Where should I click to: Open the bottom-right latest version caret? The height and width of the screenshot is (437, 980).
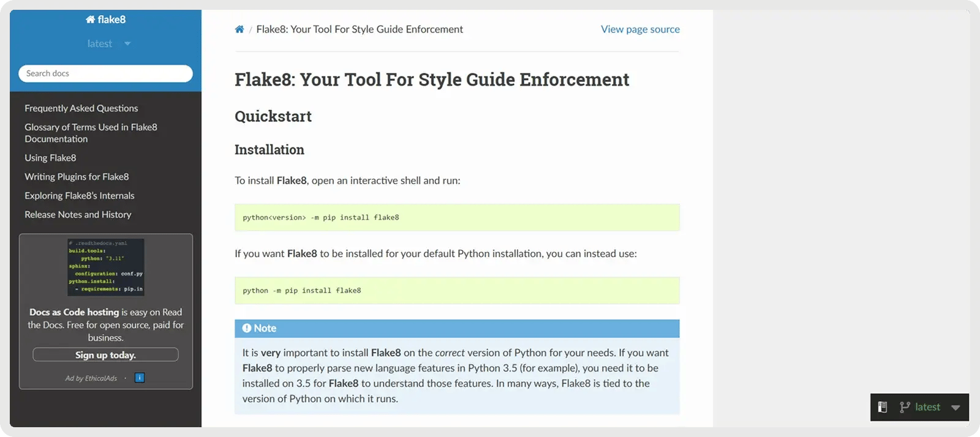point(956,408)
